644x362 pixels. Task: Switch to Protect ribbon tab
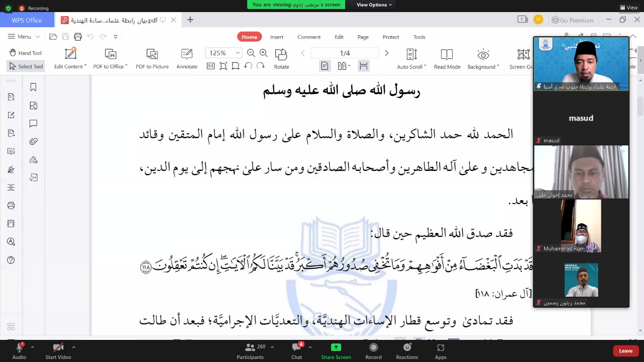point(390,37)
